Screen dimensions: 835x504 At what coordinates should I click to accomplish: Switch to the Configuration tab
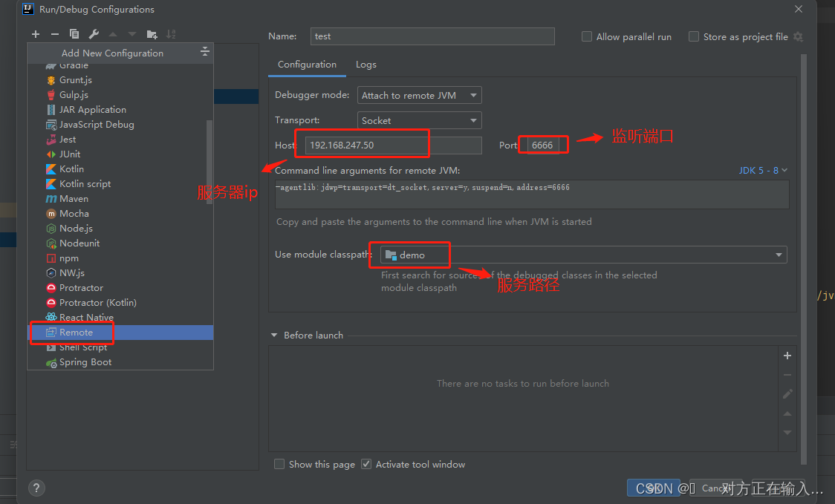(306, 65)
